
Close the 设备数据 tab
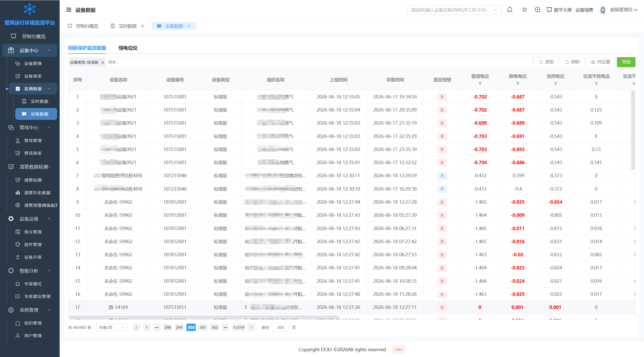pos(189,26)
